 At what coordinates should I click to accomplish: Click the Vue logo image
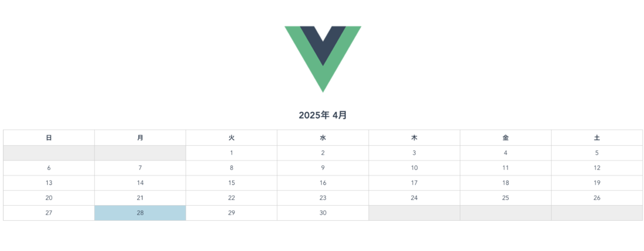click(x=323, y=59)
